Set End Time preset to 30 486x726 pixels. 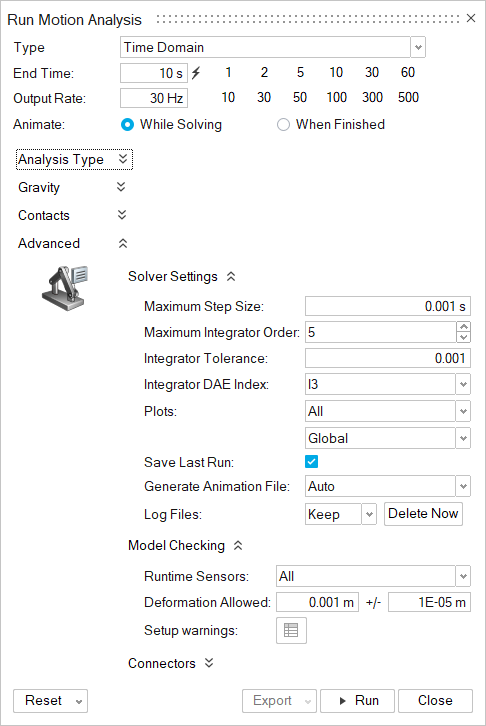tap(372, 72)
